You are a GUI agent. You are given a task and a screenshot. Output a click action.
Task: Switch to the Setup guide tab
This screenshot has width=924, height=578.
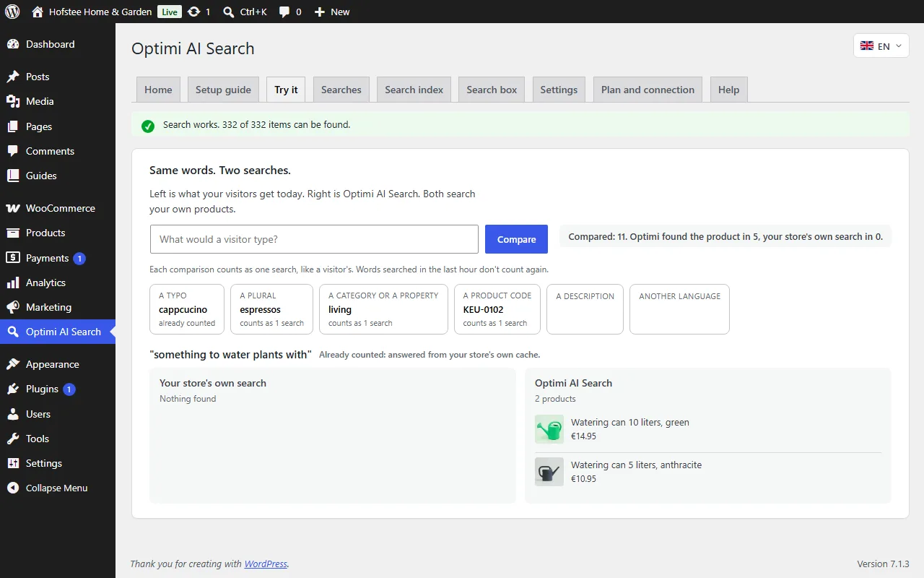coord(223,90)
